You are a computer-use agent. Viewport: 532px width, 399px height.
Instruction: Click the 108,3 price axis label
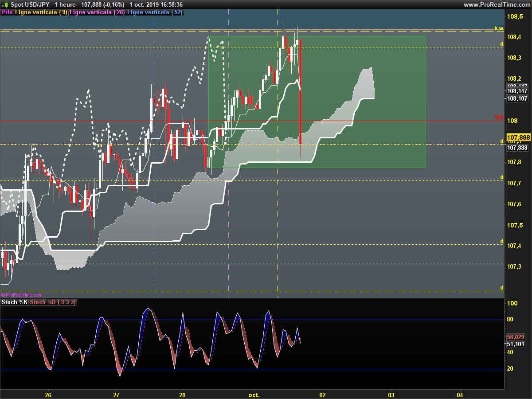click(515, 58)
